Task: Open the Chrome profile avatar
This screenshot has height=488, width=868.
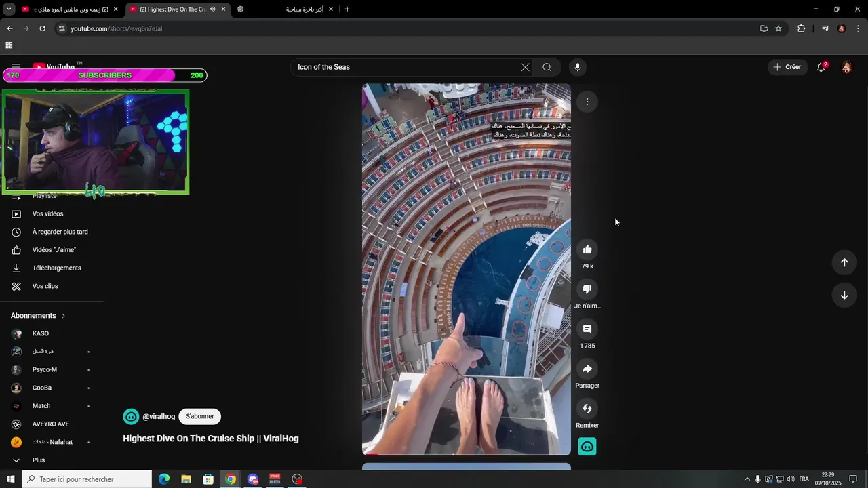Action: (x=842, y=28)
